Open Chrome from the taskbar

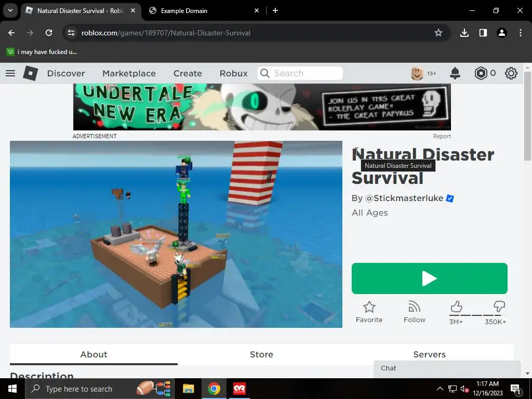coord(214,389)
